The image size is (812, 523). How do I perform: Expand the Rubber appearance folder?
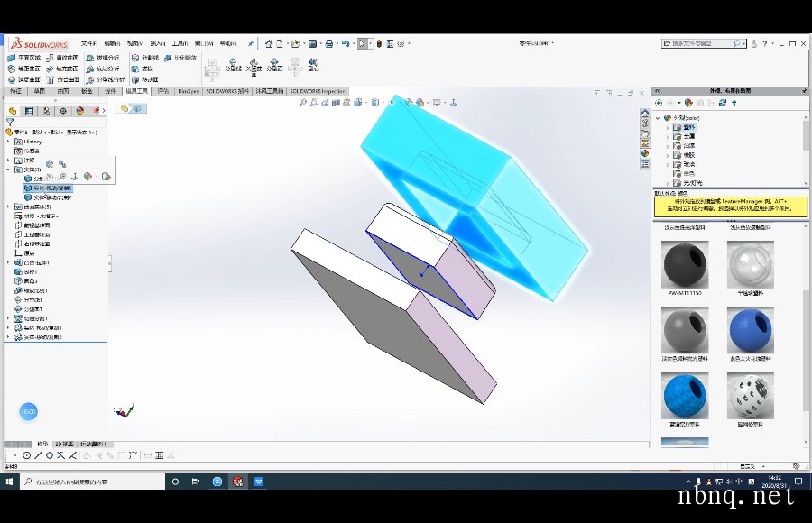[x=668, y=155]
